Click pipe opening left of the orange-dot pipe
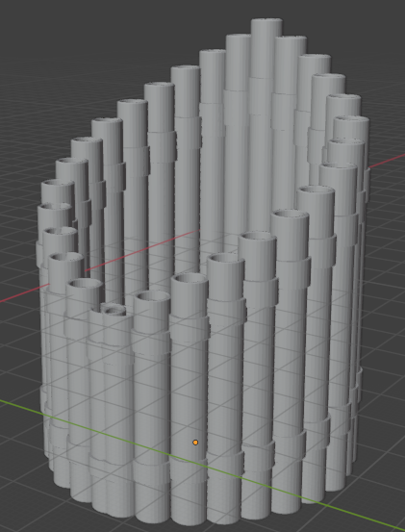The width and height of the screenshot is (405, 532). (x=152, y=296)
